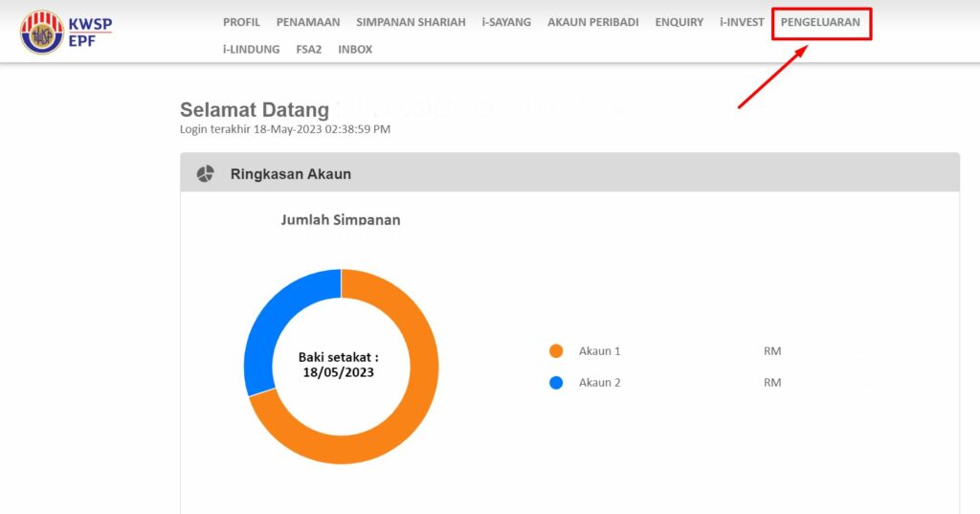Go to i-INVEST section
The height and width of the screenshot is (514, 980).
[x=742, y=22]
